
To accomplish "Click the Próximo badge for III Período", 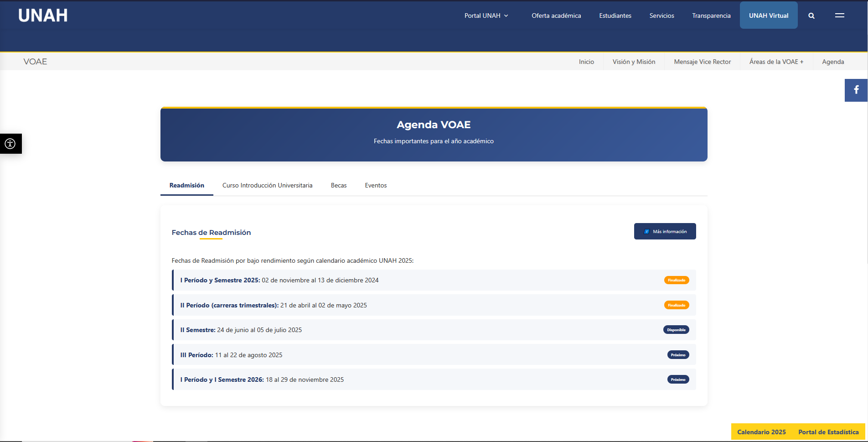I will (x=678, y=354).
